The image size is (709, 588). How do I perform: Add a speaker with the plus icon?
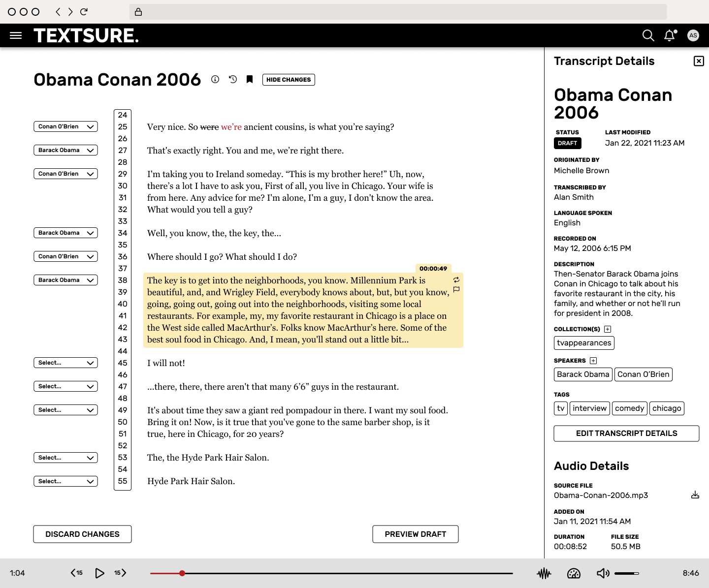point(593,361)
